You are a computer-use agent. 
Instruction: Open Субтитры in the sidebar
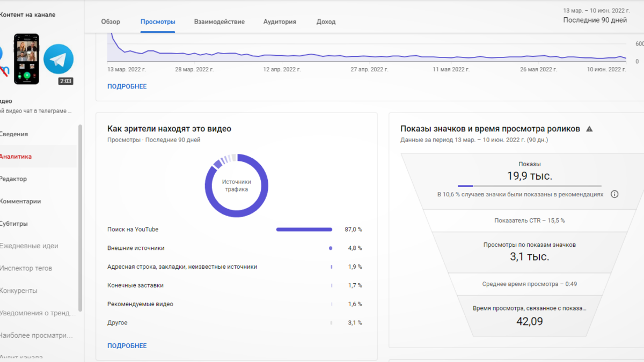[x=13, y=224]
